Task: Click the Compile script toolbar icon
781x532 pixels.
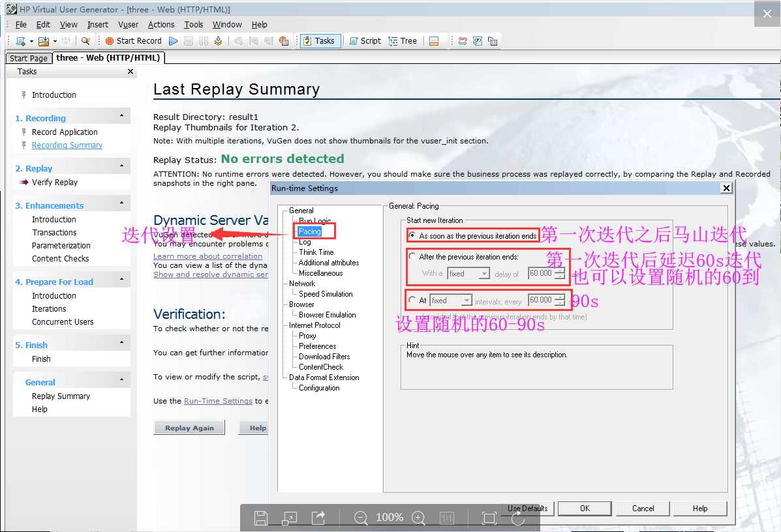Action: coord(218,41)
